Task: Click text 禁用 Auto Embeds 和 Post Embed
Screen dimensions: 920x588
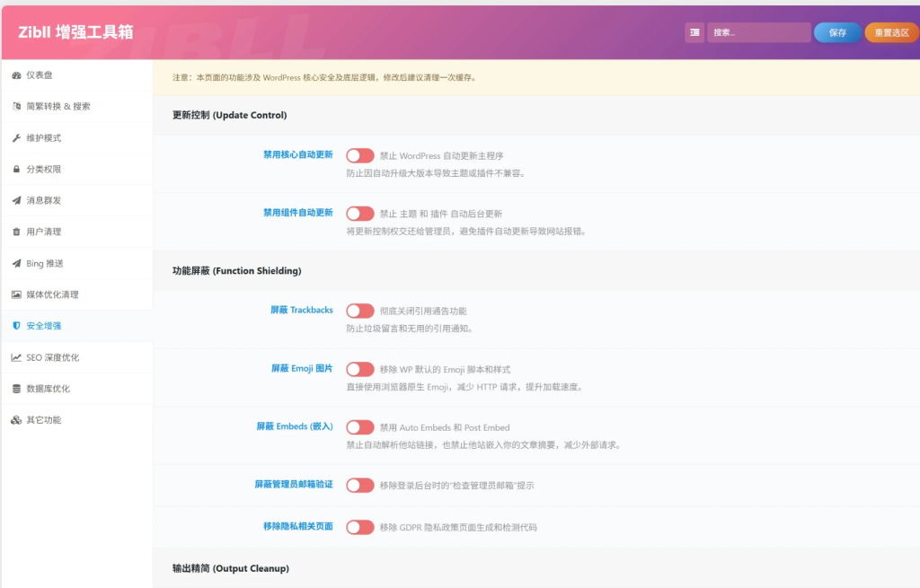Action: coord(445,427)
